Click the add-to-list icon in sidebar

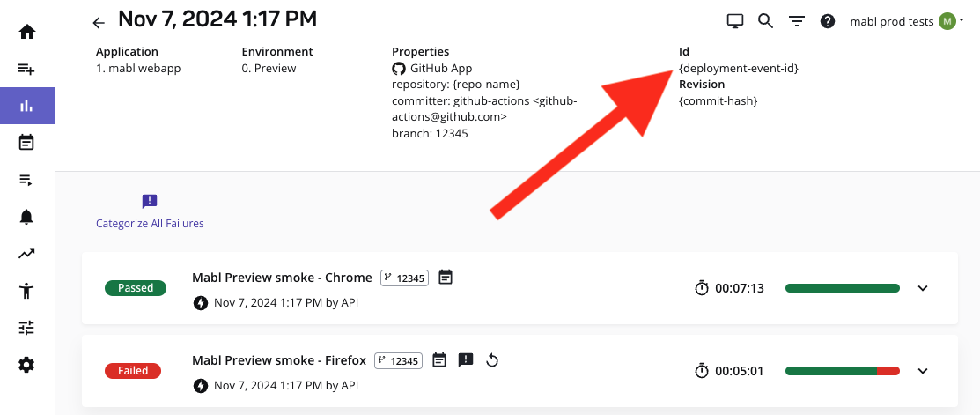coord(26,69)
